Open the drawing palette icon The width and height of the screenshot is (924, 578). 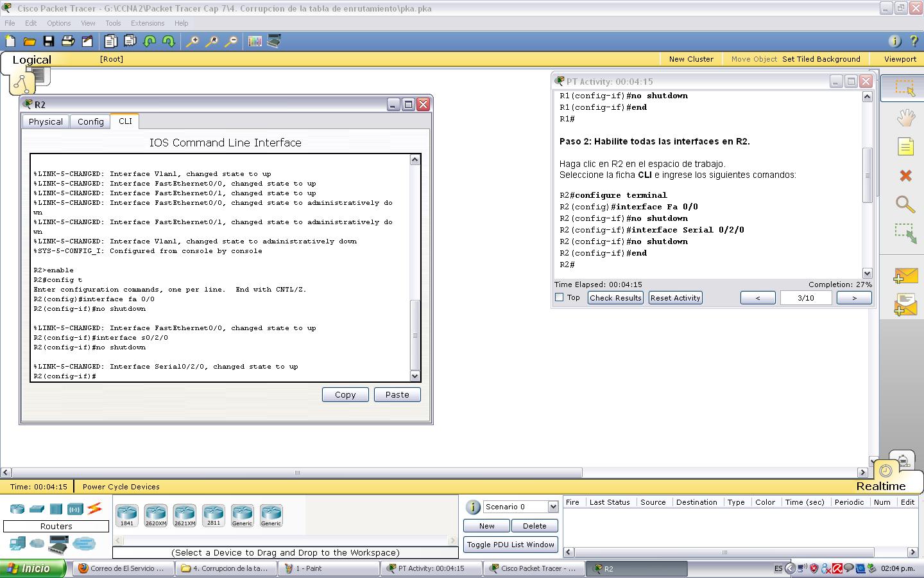(255, 41)
